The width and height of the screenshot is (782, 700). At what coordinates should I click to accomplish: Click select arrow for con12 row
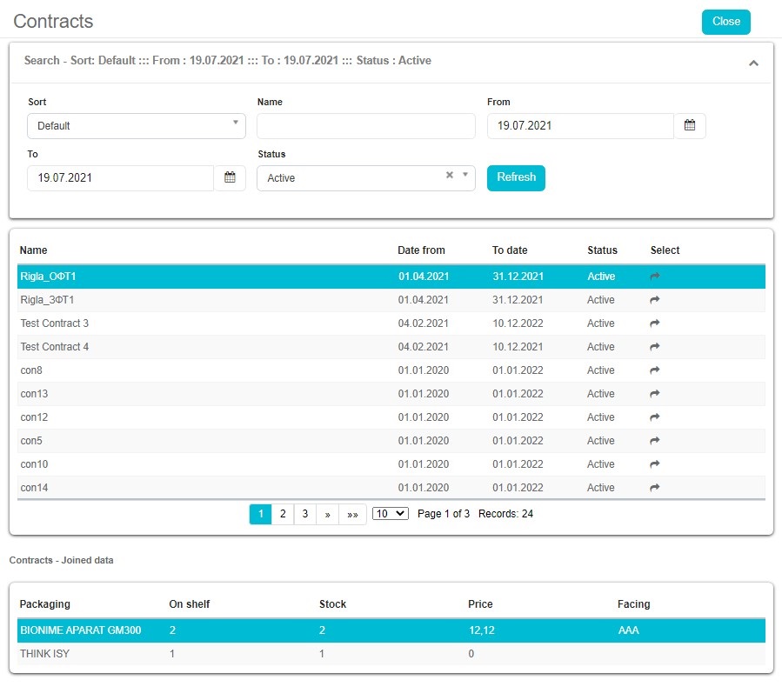[655, 417]
